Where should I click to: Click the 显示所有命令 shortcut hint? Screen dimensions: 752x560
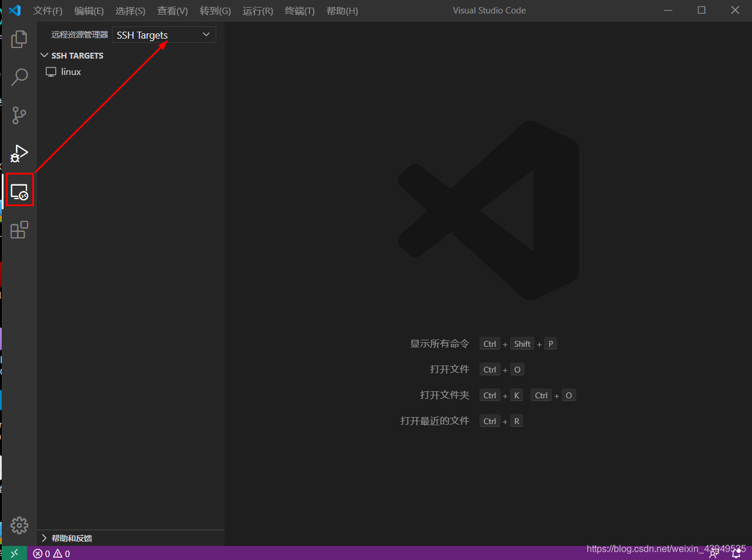point(440,344)
